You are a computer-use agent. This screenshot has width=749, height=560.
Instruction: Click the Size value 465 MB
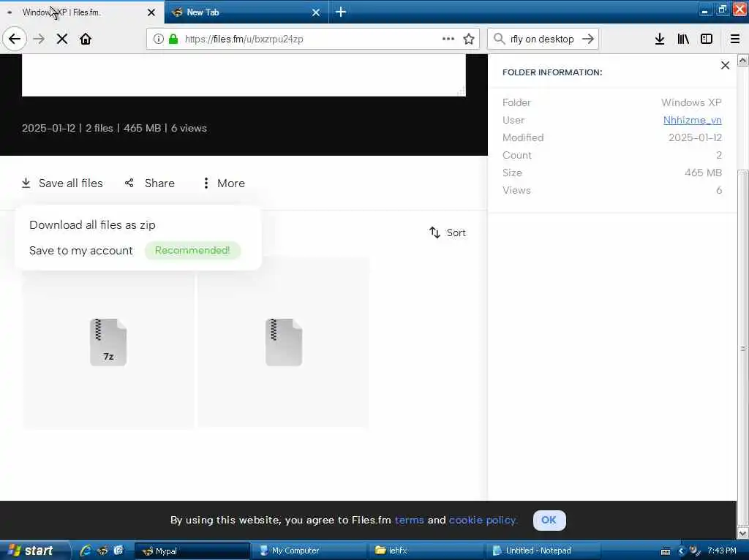coord(703,173)
